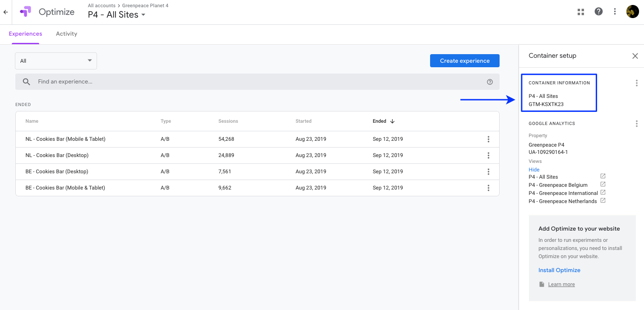Click the Greenpeace P4 property name
Screen dimensions: 644x310
click(x=547, y=145)
